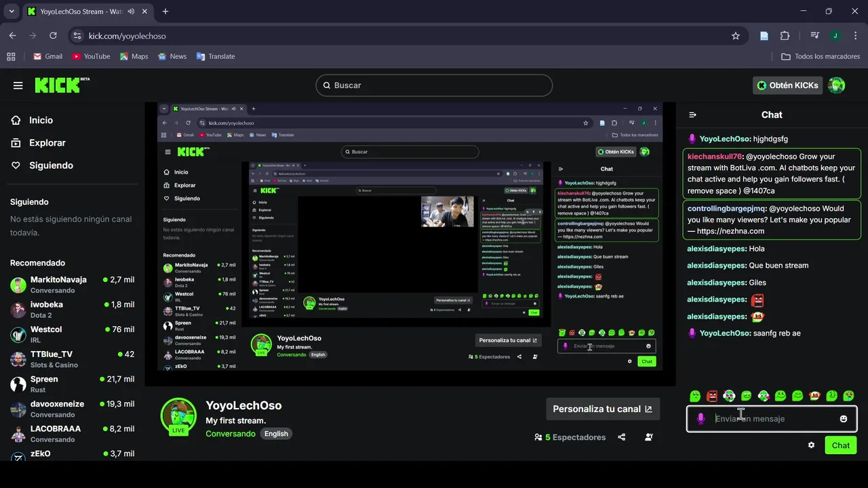Click the Obtén KICKs button
The width and height of the screenshot is (868, 488).
787,85
